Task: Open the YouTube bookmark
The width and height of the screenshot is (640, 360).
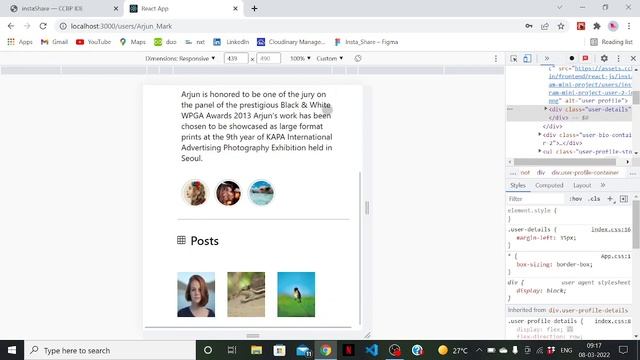Action: pyautogui.click(x=93, y=42)
